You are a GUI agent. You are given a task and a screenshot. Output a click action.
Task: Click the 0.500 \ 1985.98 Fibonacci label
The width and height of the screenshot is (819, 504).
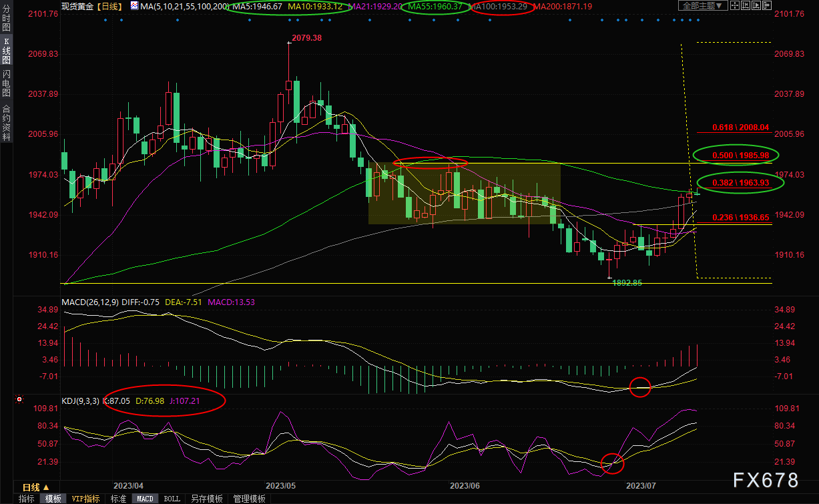click(740, 155)
